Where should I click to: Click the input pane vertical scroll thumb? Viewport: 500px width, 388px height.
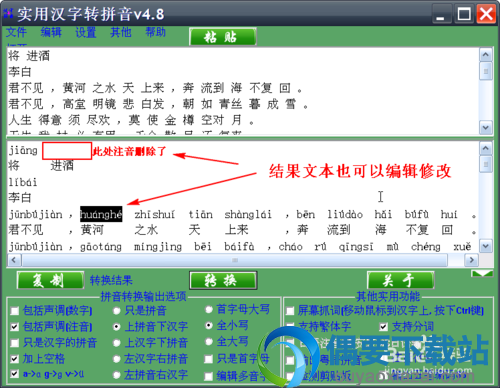click(486, 71)
